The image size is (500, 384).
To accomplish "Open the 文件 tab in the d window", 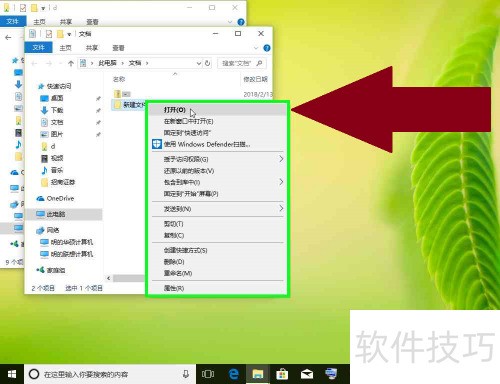I will click(12, 22).
